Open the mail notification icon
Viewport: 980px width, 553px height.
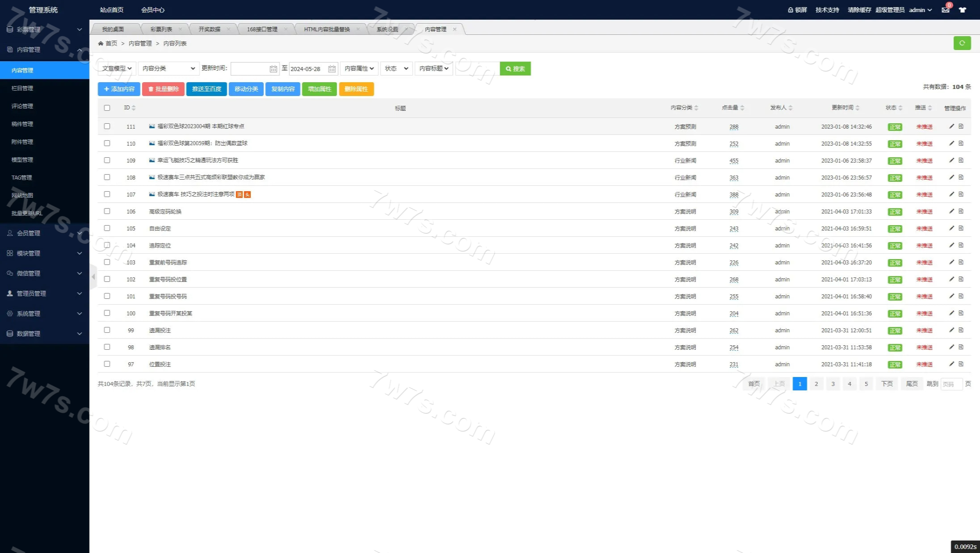[945, 10]
